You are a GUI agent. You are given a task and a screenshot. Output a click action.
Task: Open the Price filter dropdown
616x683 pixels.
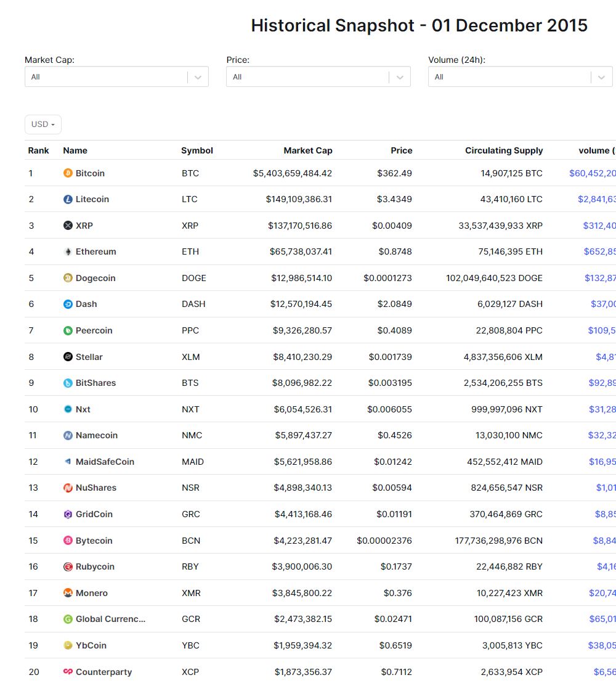[318, 76]
